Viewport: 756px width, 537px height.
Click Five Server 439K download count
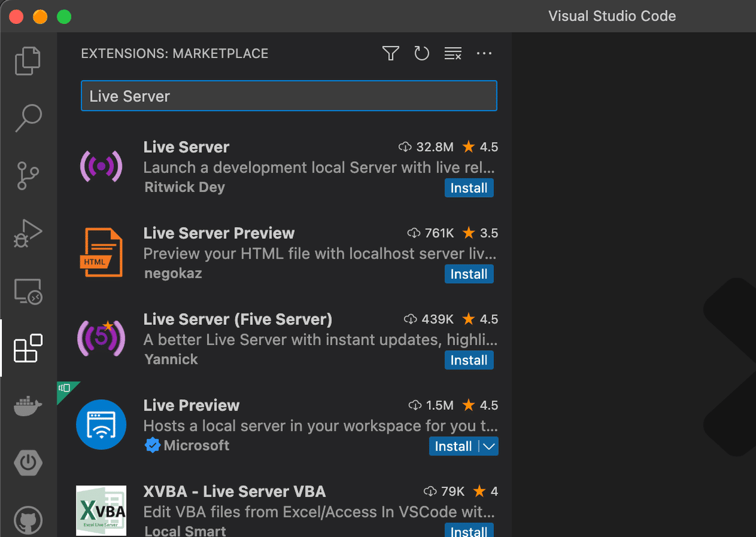pyautogui.click(x=429, y=319)
